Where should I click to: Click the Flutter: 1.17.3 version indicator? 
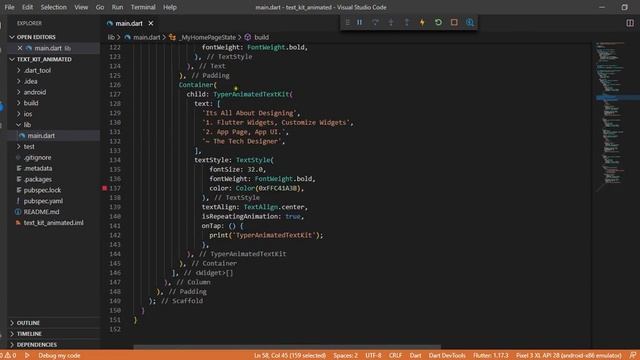pyautogui.click(x=491, y=356)
